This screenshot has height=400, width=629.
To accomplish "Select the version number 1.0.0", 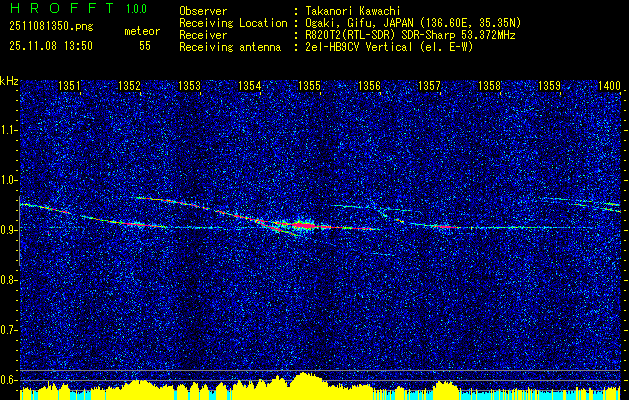I will (x=136, y=8).
